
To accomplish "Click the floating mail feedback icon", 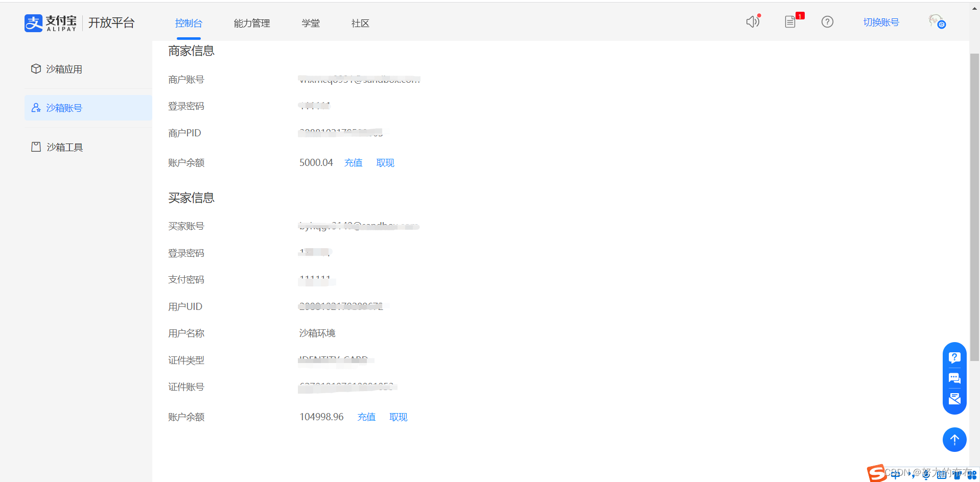I will pyautogui.click(x=954, y=399).
